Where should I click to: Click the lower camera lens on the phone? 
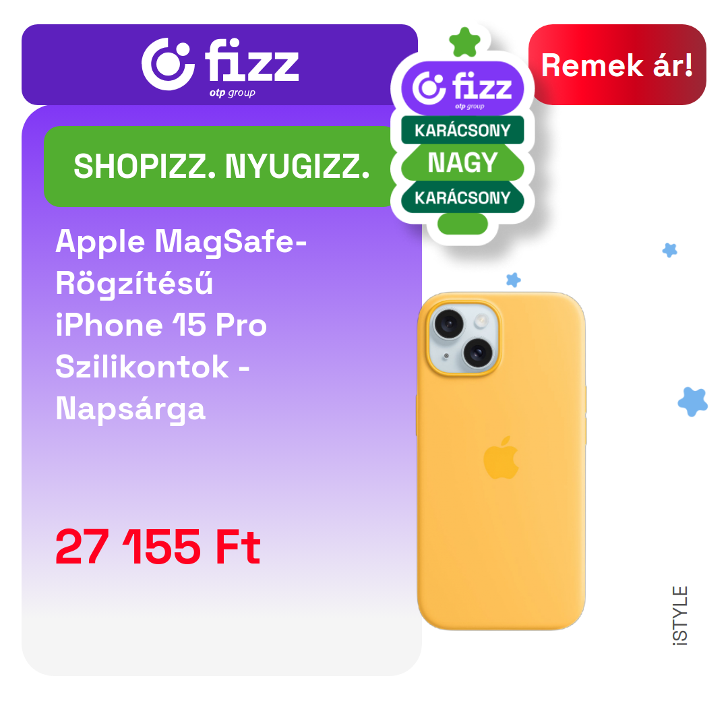[x=478, y=353]
